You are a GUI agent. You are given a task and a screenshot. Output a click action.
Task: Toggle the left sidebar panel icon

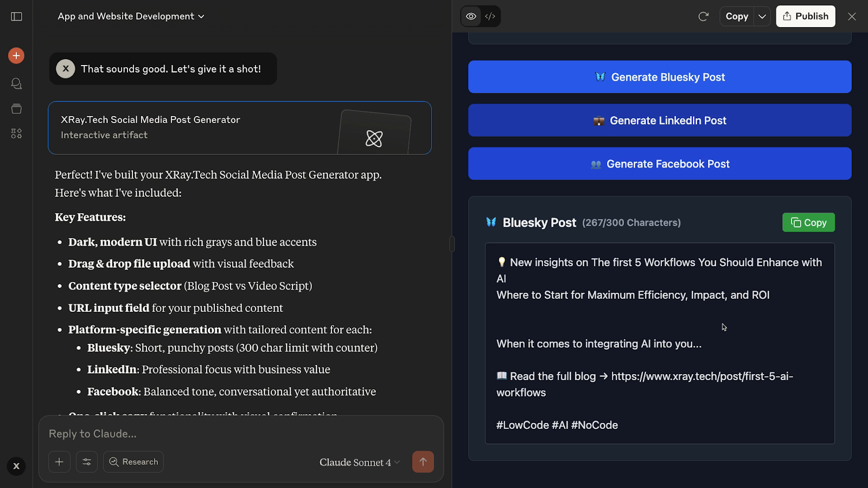tap(16, 16)
